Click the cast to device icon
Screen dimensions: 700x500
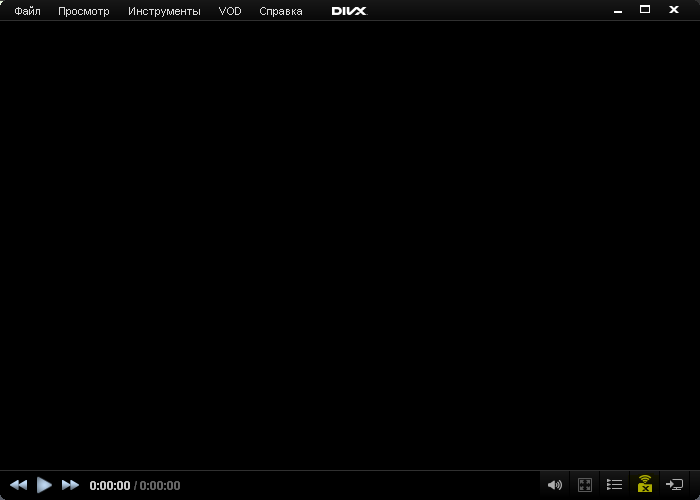(x=674, y=484)
